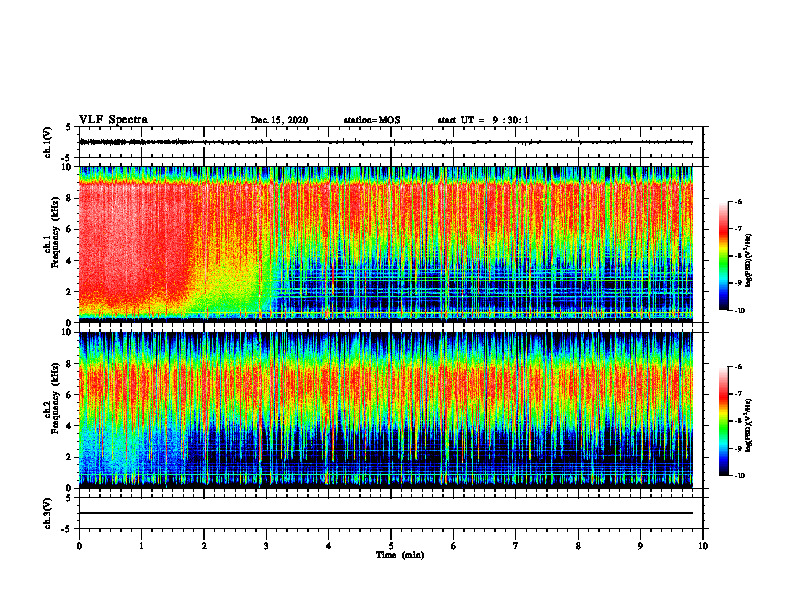This screenshot has height=612, width=792.
Task: Click time axis tick label "0"
Action: click(79, 546)
